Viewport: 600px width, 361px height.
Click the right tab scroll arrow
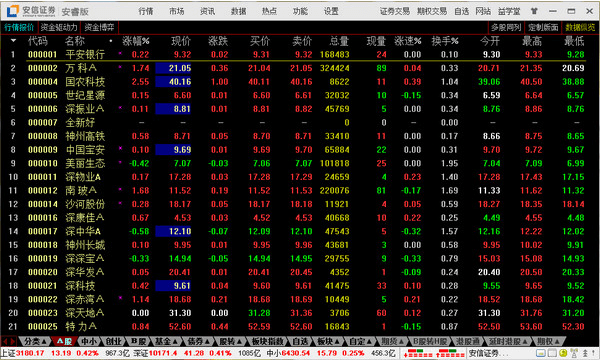[13, 341]
